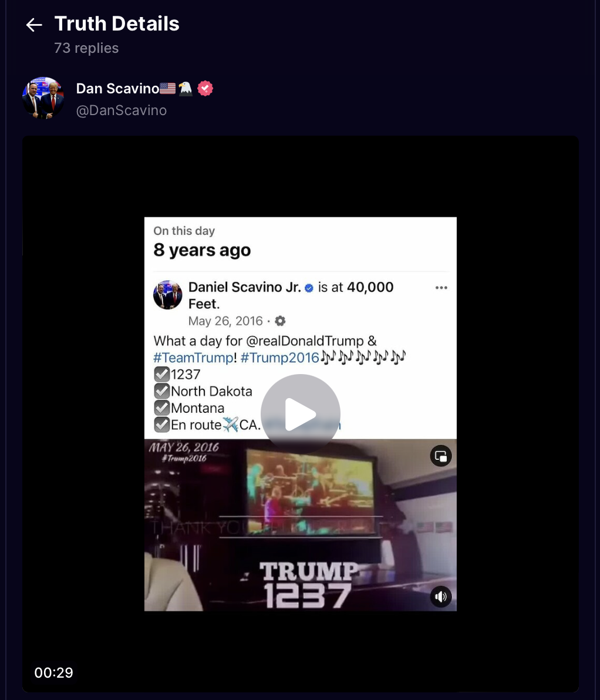Click the checkbox next to En route
The image size is (600, 700).
point(161,425)
